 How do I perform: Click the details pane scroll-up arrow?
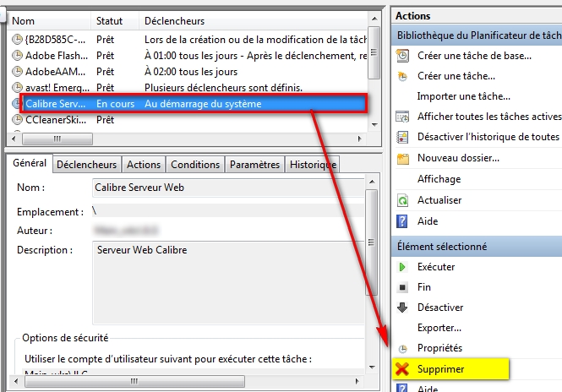(x=372, y=182)
